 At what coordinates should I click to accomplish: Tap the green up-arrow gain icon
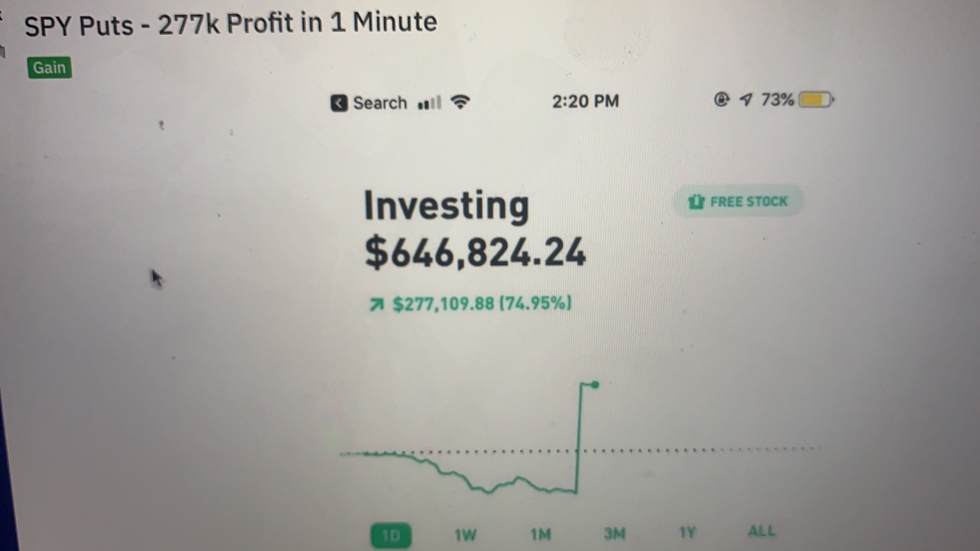point(376,305)
